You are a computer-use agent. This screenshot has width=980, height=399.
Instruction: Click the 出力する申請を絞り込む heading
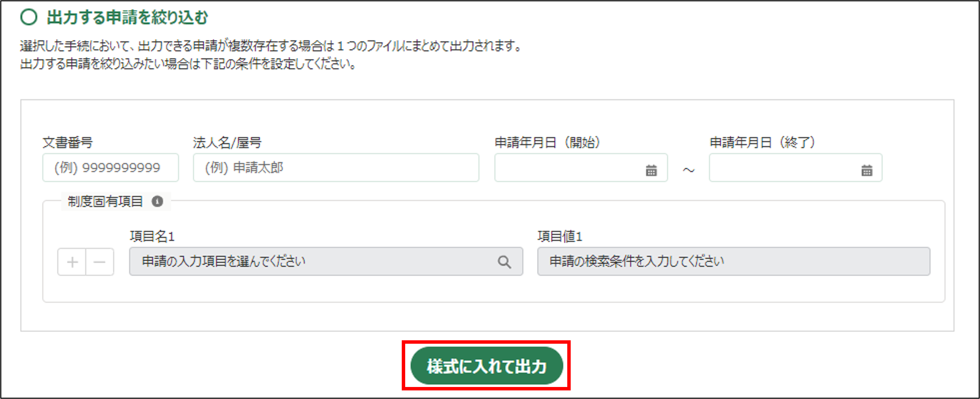pyautogui.click(x=127, y=18)
